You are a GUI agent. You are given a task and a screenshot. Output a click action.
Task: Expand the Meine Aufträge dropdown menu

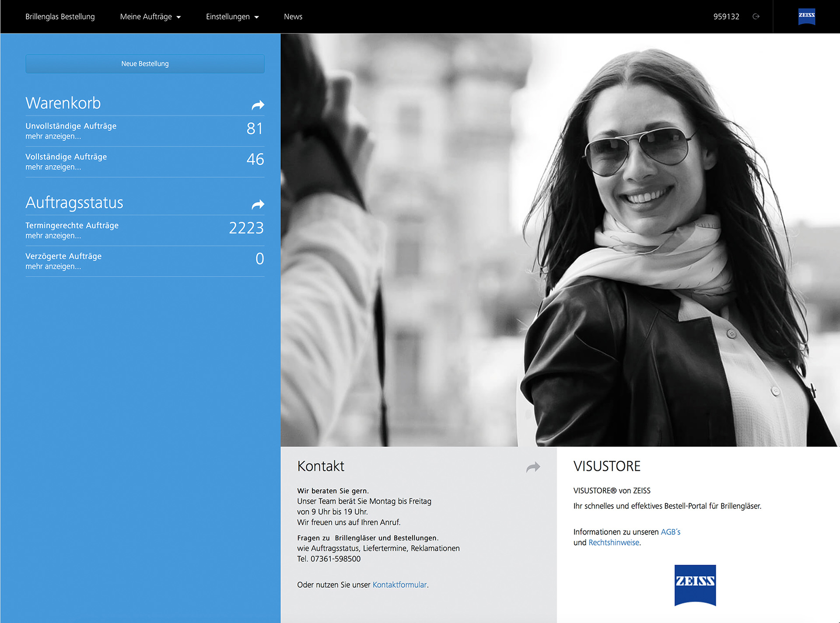[150, 17]
